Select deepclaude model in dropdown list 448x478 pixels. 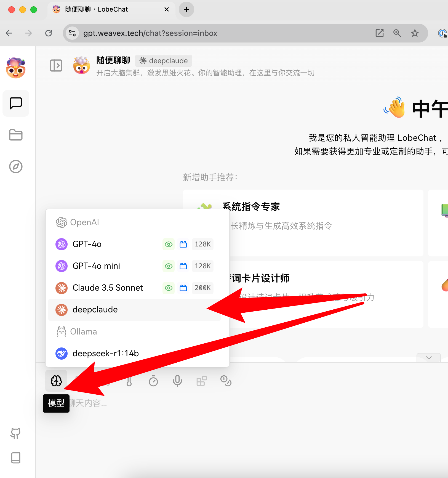[x=135, y=310]
